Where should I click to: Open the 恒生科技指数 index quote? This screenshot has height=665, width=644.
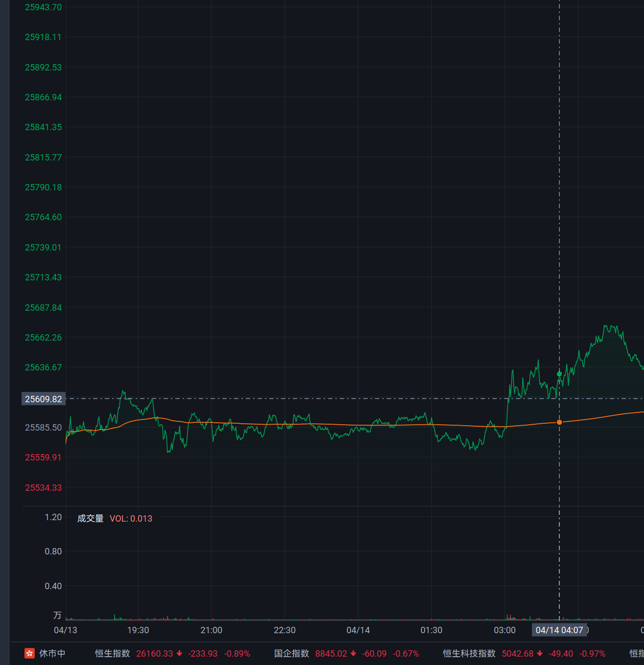click(x=469, y=654)
